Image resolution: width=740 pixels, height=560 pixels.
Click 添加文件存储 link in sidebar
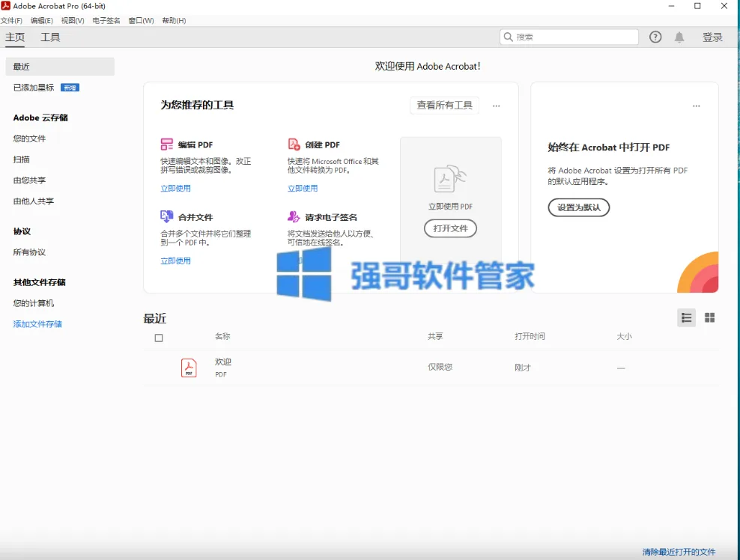[x=37, y=324]
